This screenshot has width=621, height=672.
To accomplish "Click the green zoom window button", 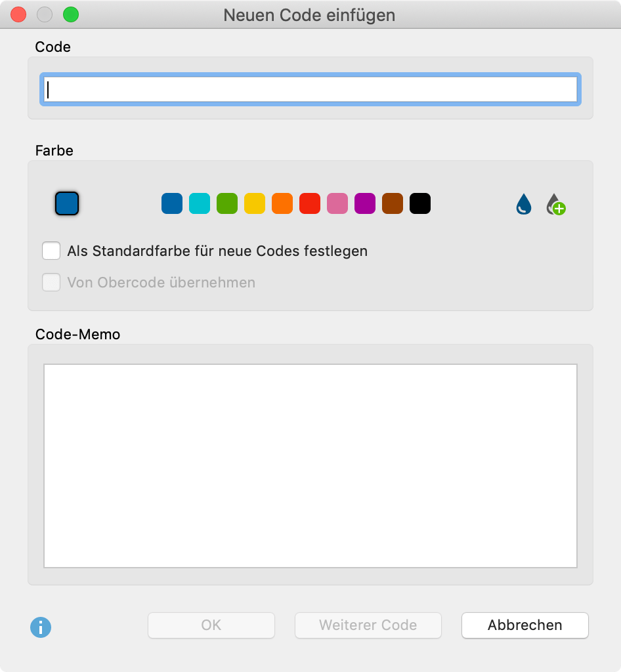I will 71,14.
